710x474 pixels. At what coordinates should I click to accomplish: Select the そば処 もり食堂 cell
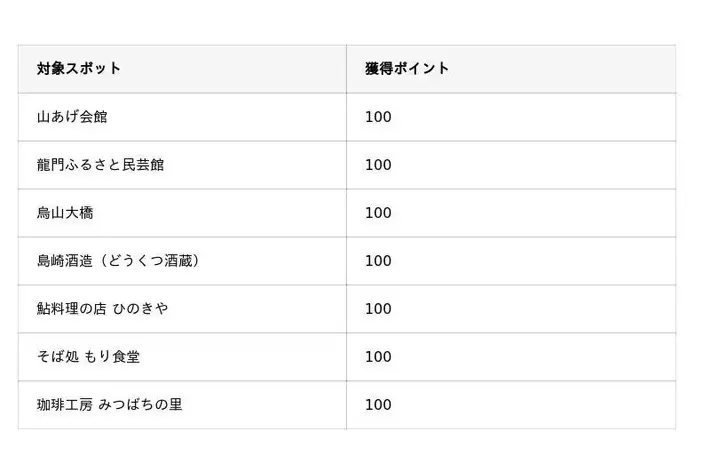(x=182, y=357)
